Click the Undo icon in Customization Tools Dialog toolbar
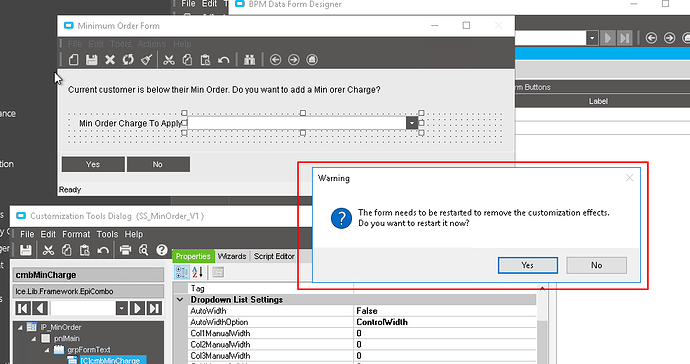 103,250
